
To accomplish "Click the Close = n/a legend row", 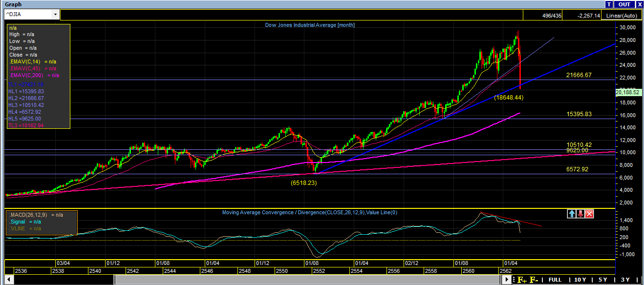I will pos(23,55).
